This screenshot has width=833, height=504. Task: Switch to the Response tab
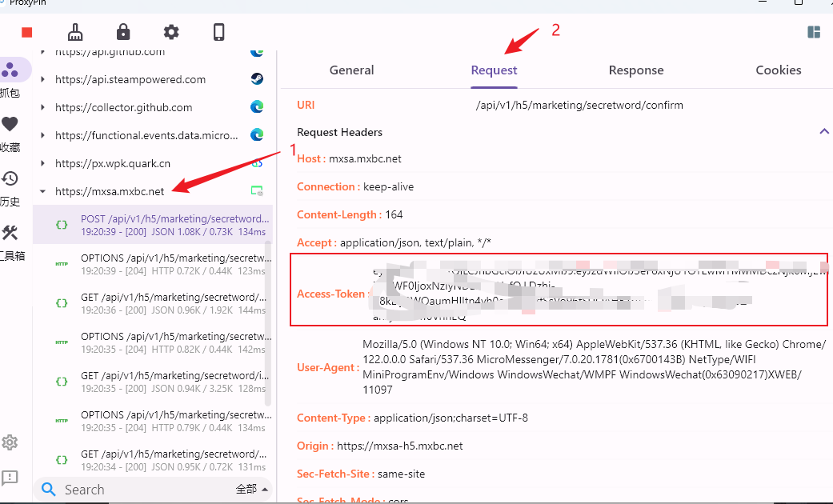pyautogui.click(x=635, y=70)
